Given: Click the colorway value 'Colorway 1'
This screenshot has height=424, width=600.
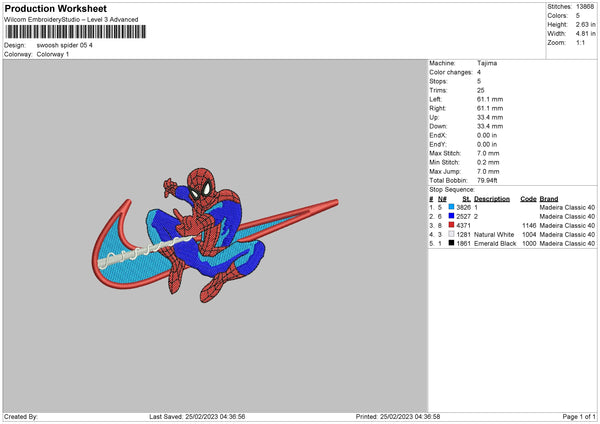Looking at the screenshot, I should click(x=53, y=54).
